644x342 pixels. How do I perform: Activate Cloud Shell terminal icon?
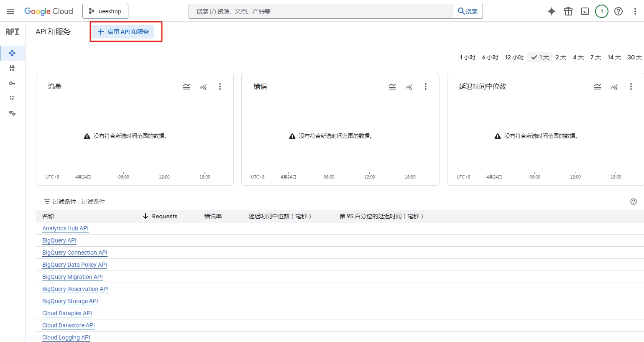[585, 11]
